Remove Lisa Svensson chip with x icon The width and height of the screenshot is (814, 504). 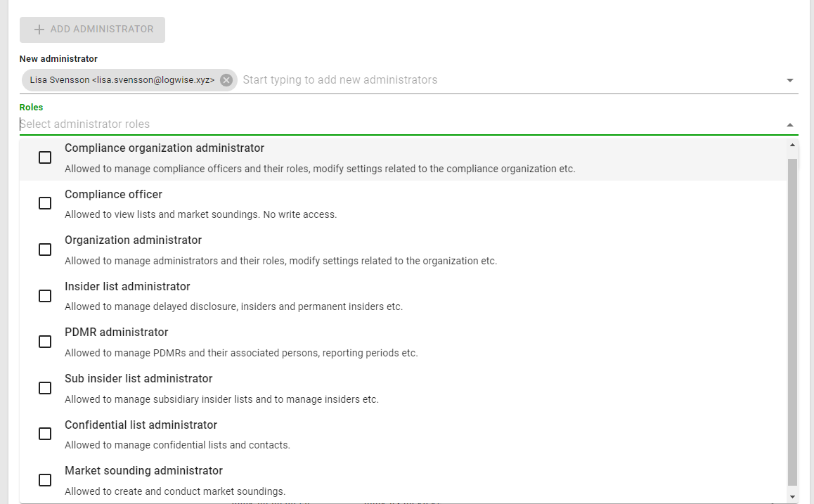[226, 80]
